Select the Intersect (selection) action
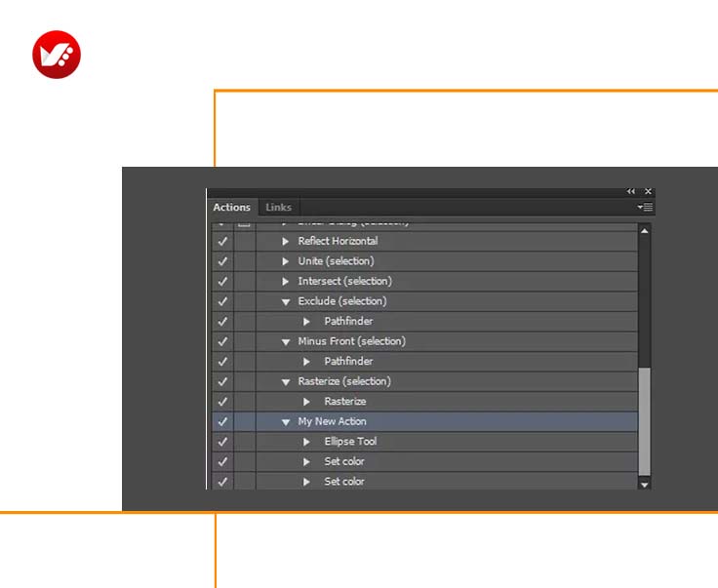This screenshot has width=718, height=588. coord(344,282)
